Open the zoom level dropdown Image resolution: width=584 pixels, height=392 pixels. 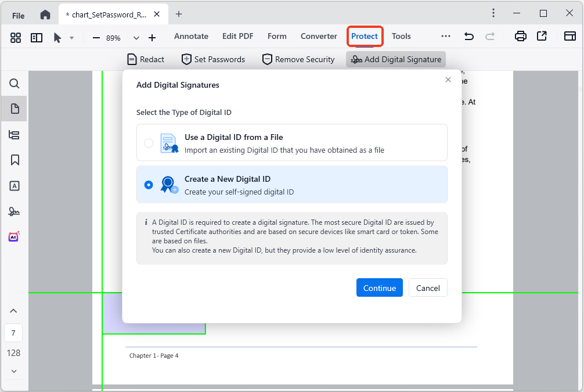136,37
